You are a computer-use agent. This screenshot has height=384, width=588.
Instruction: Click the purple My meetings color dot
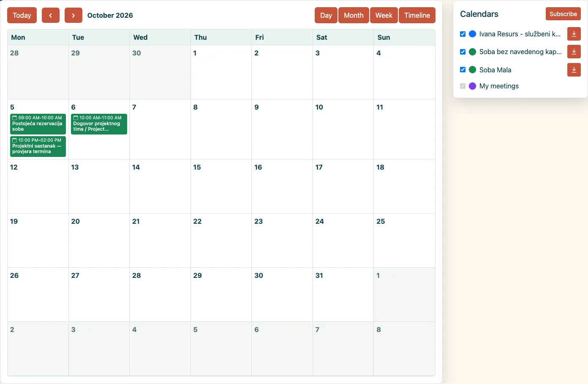pyautogui.click(x=473, y=86)
